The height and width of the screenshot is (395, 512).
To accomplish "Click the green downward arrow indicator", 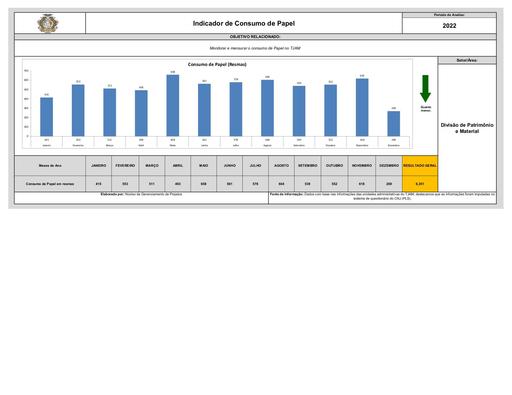I will pos(425,88).
